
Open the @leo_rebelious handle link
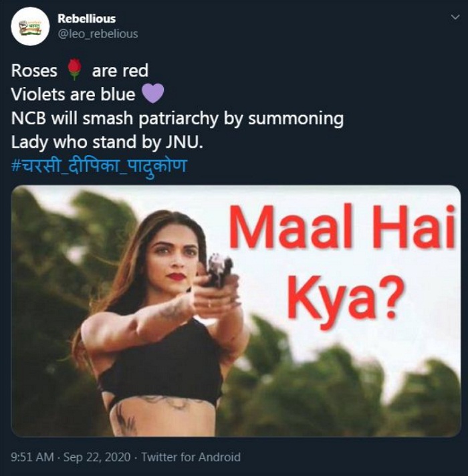pos(98,33)
